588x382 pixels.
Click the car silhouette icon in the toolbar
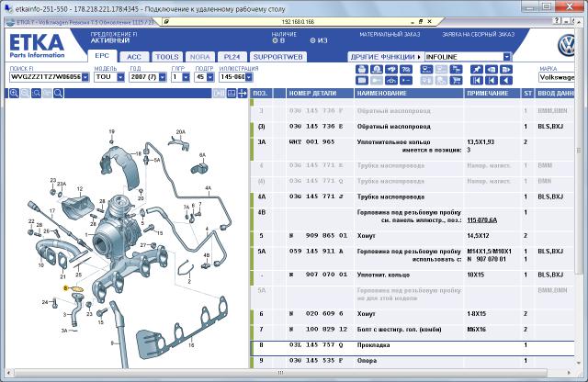pos(391,80)
